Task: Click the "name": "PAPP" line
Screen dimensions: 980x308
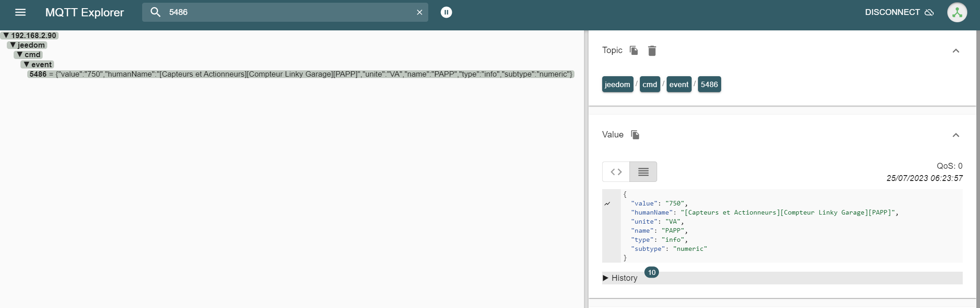Action: [x=659, y=230]
